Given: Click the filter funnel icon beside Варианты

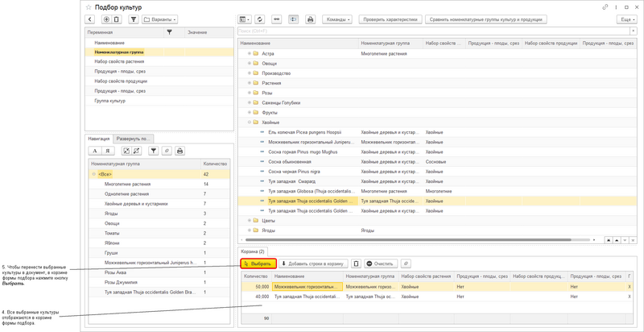Looking at the screenshot, I should [134, 19].
